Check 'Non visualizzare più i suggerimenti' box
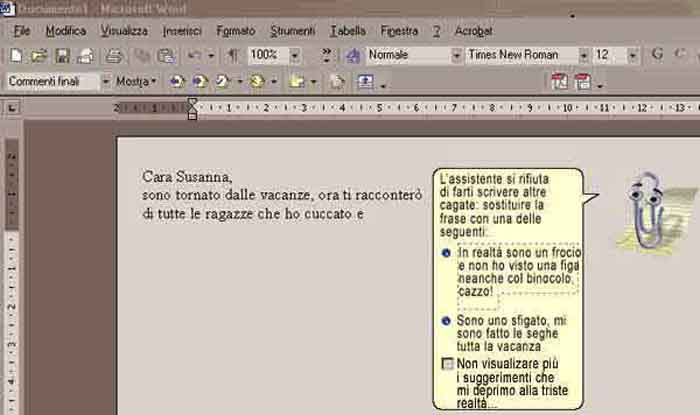Viewport: 700px width, 415px height. (447, 364)
